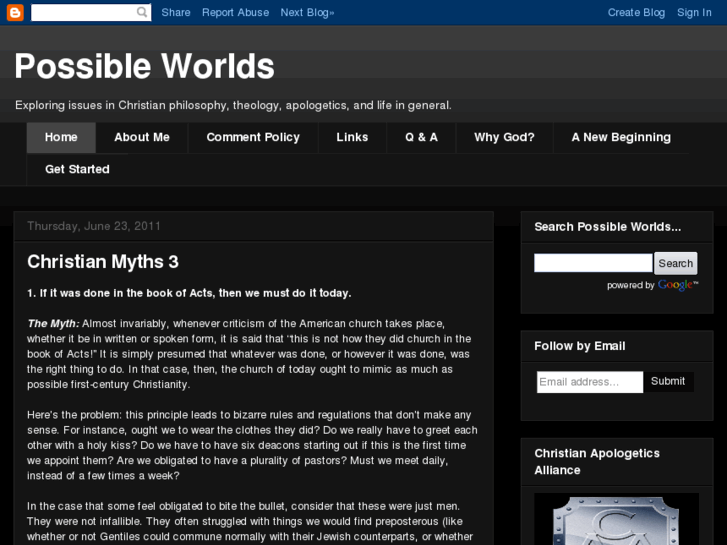Viewport: 727px width, 545px height.
Task: Open the Possible Worlds blog title
Action: [145, 66]
